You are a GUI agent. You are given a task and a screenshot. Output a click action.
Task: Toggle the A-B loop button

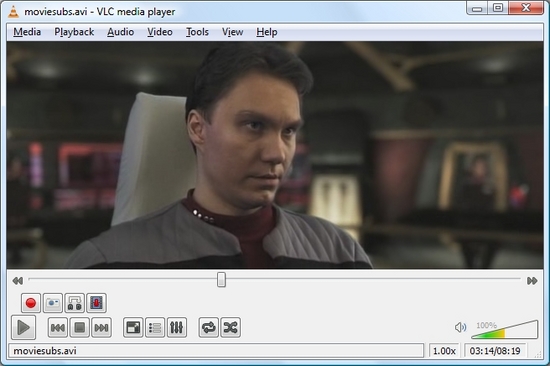74,303
